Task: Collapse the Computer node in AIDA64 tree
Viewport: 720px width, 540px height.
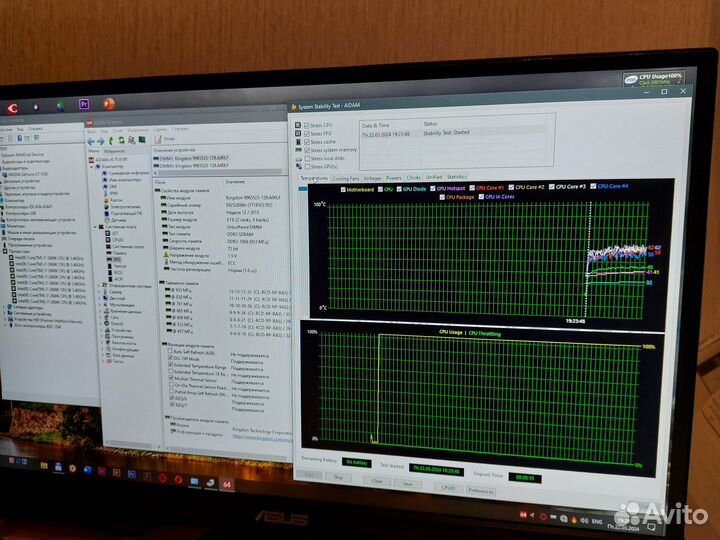Action: pos(92,167)
